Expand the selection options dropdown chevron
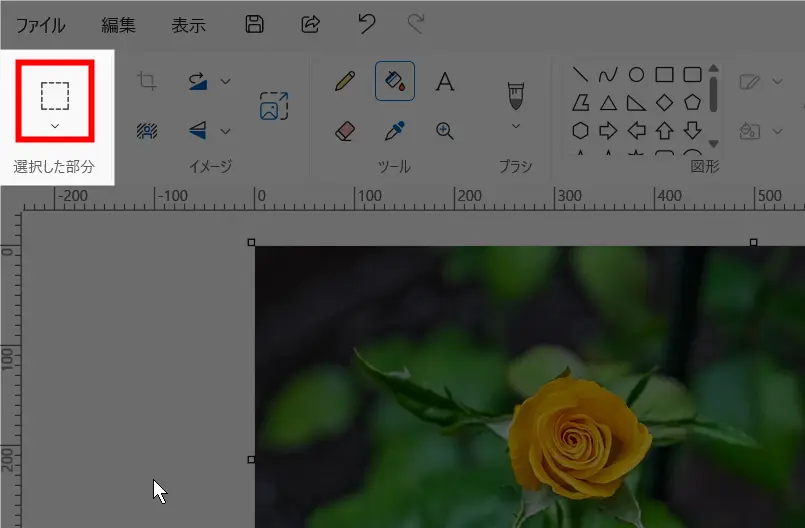 [x=55, y=126]
